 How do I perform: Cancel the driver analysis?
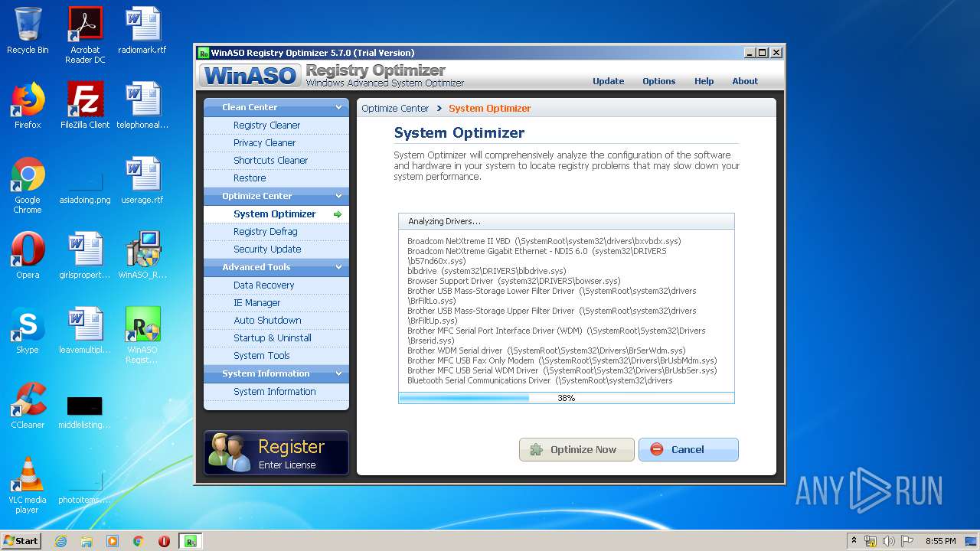688,449
